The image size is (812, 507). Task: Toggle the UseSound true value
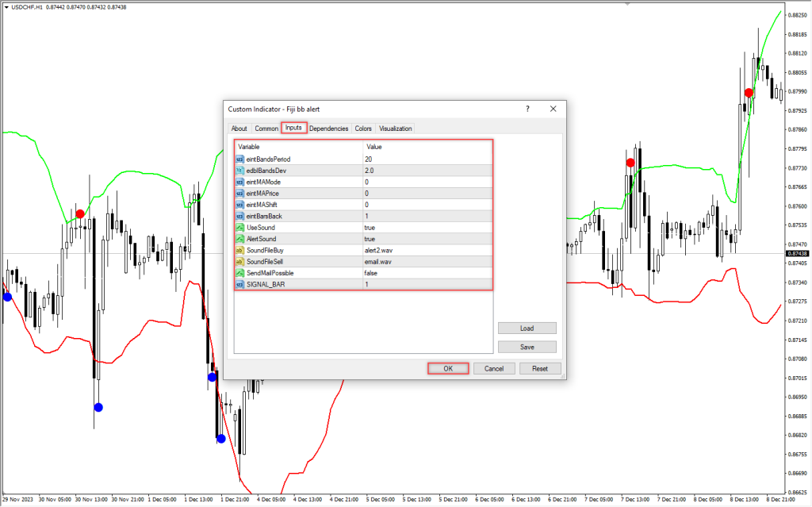[x=427, y=228]
